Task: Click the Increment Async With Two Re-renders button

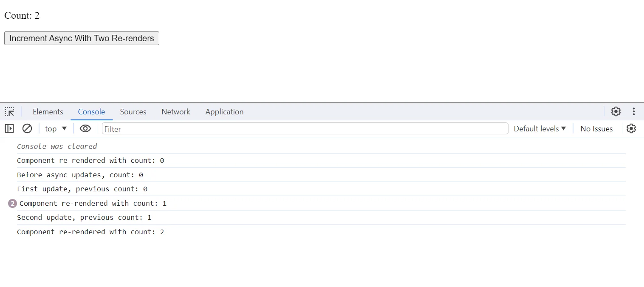Action: (82, 38)
